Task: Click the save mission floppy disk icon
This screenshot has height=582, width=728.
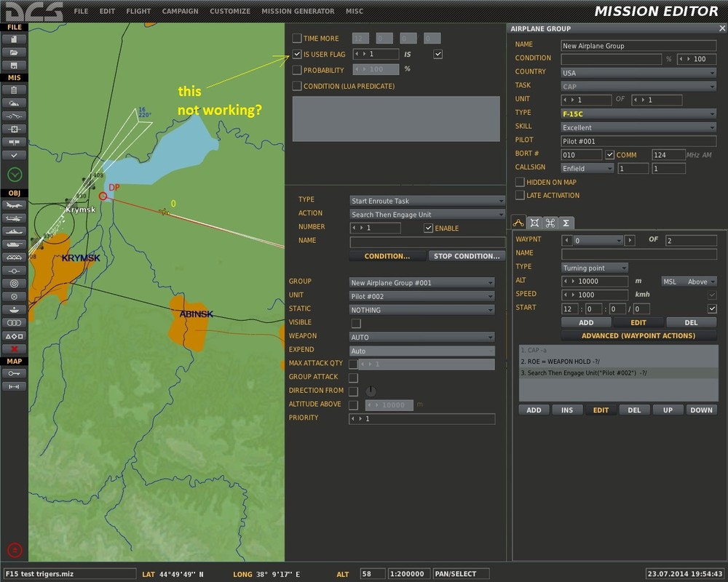Action: 15,65
